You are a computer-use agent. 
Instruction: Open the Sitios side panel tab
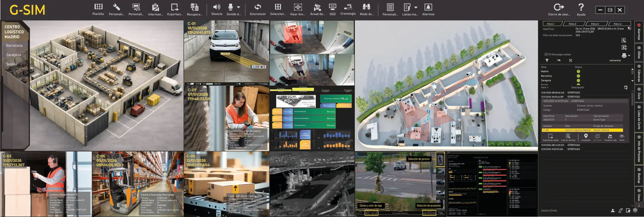pyautogui.click(x=639, y=52)
